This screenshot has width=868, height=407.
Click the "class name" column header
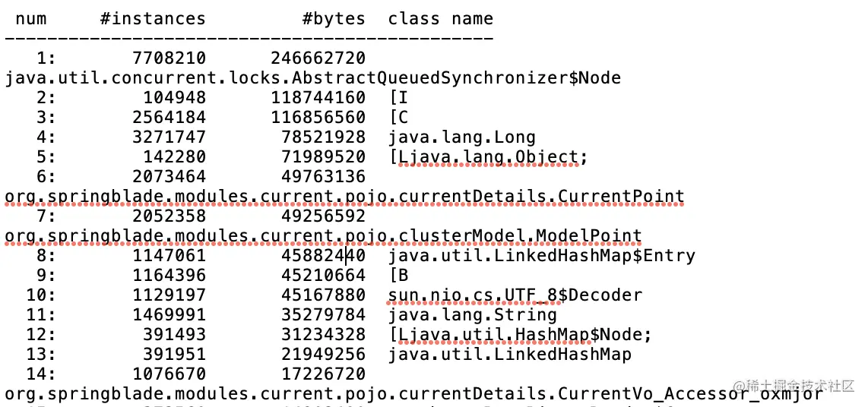(x=440, y=19)
